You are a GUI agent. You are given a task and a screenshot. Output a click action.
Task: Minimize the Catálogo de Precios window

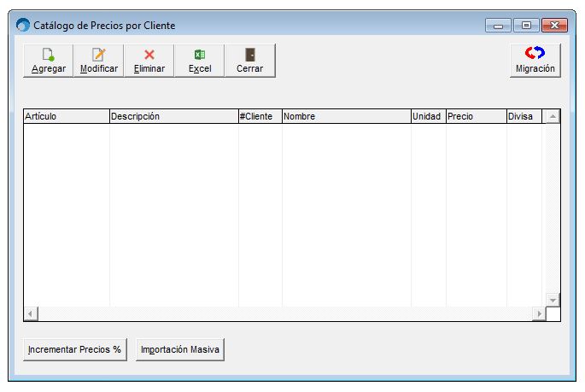click(x=498, y=26)
